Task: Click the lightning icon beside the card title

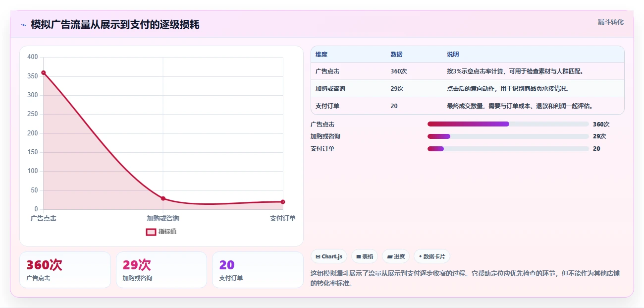Action: click(23, 25)
